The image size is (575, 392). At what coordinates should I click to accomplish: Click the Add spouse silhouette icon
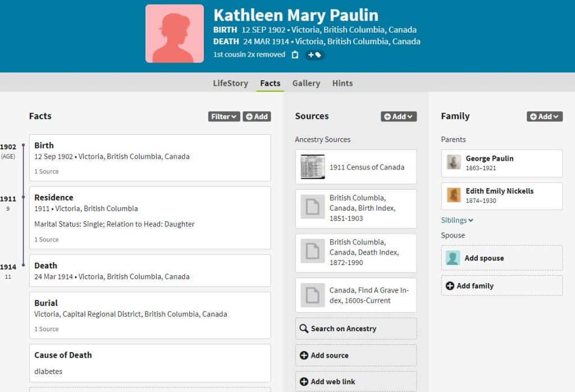click(453, 258)
